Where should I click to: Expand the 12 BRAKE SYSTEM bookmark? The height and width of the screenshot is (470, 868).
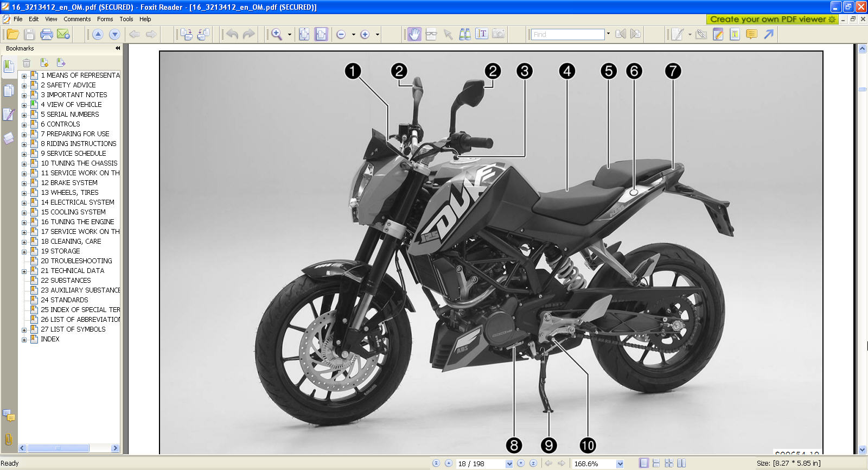point(24,183)
